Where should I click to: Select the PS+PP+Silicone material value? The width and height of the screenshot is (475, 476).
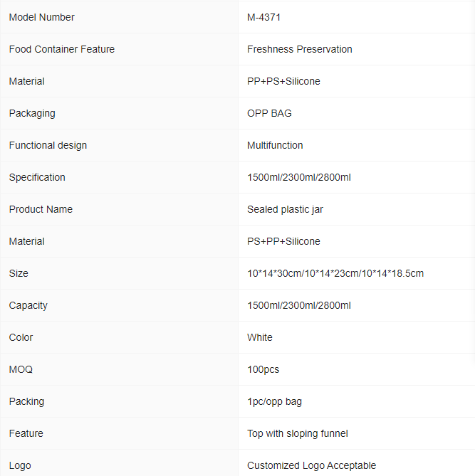(x=283, y=241)
